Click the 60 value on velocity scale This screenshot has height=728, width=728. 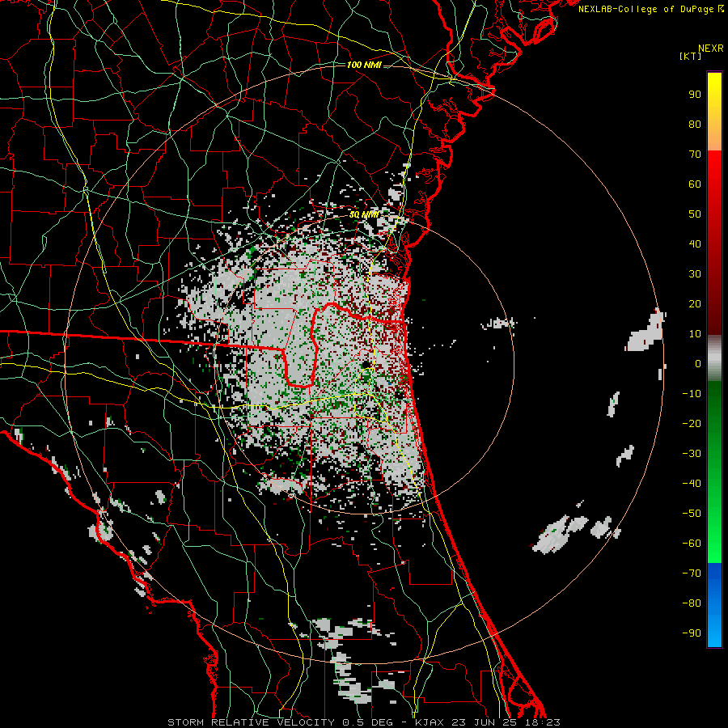695,184
